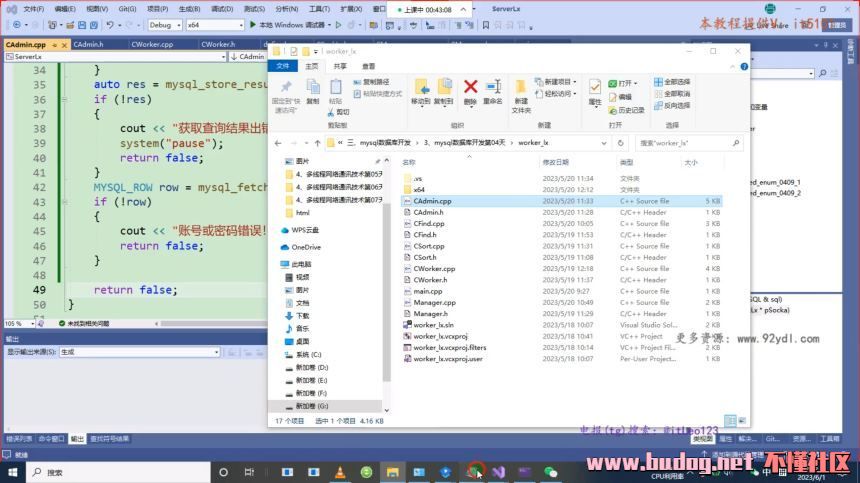The width and height of the screenshot is (860, 483).
Task: Click the New folder (新建文件夹) icon
Action: (520, 87)
